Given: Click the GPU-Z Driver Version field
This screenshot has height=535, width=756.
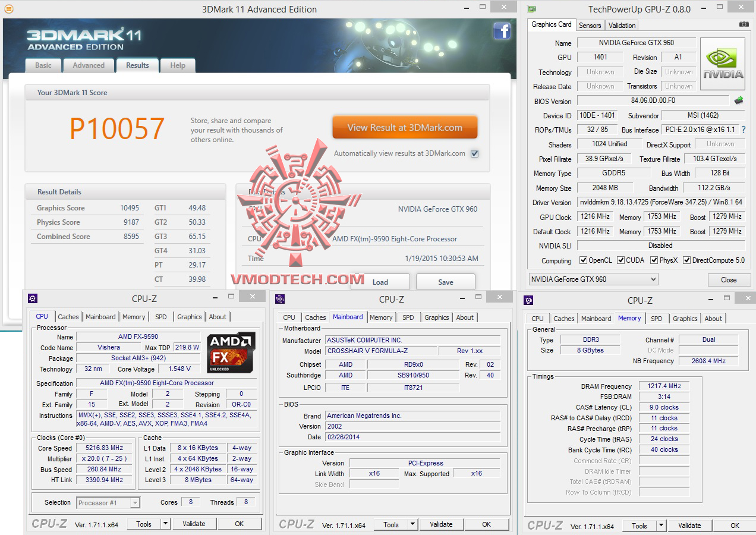Looking at the screenshot, I should pyautogui.click(x=661, y=202).
